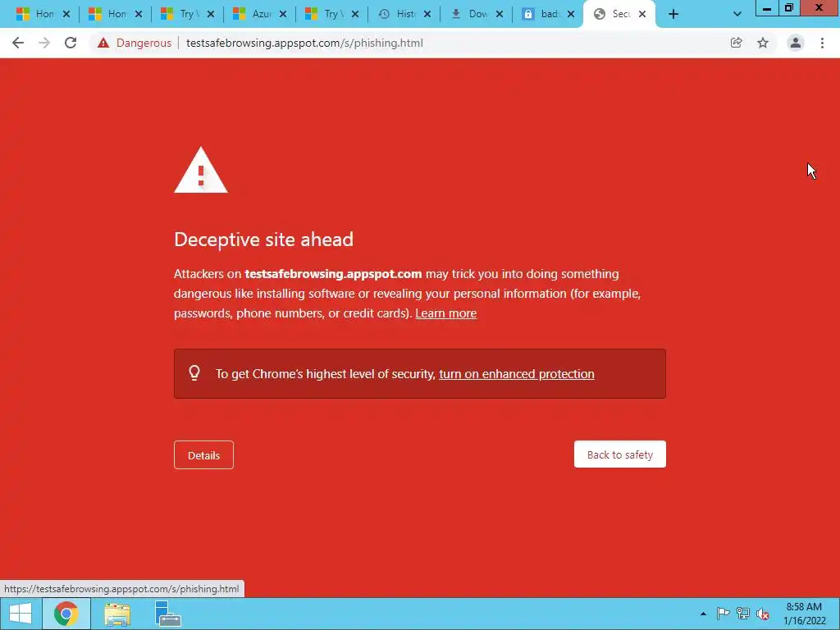840x630 pixels.
Task: Click the Chrome icon in the taskbar
Action: (66, 614)
